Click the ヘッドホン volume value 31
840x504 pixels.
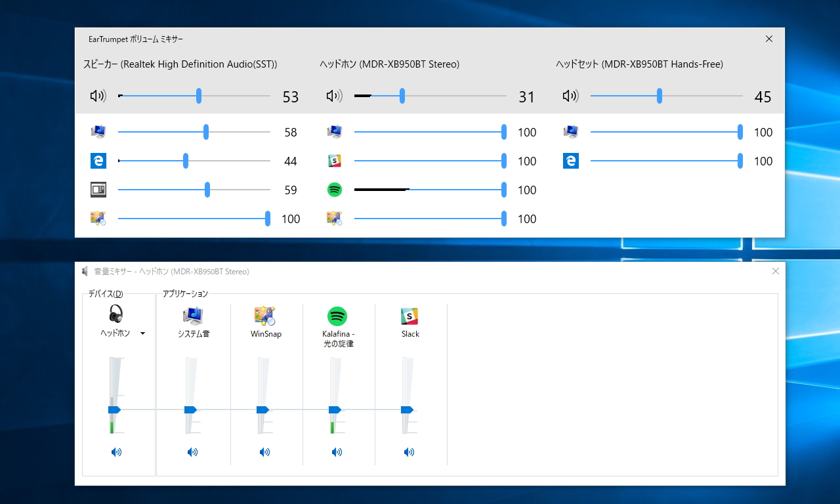pyautogui.click(x=527, y=97)
